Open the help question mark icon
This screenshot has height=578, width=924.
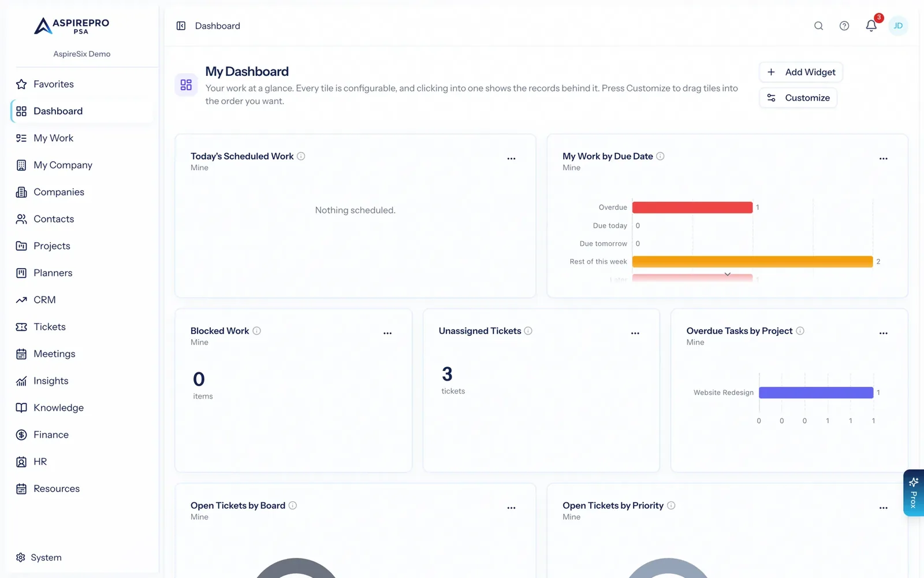click(844, 26)
